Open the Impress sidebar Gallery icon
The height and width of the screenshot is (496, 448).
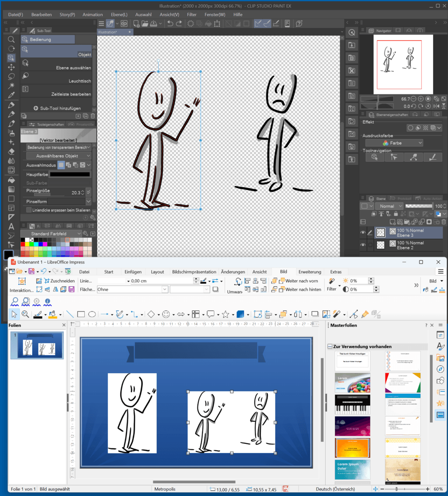pyautogui.click(x=441, y=358)
